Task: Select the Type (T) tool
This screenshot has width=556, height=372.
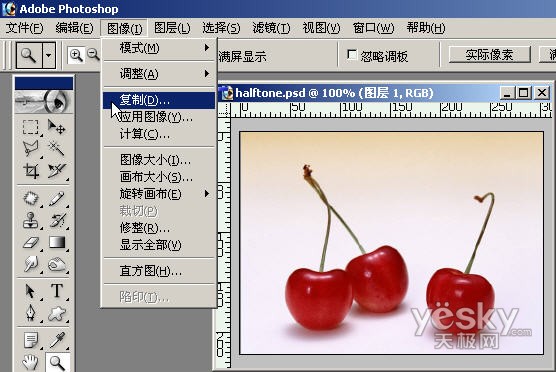Action: 57,292
